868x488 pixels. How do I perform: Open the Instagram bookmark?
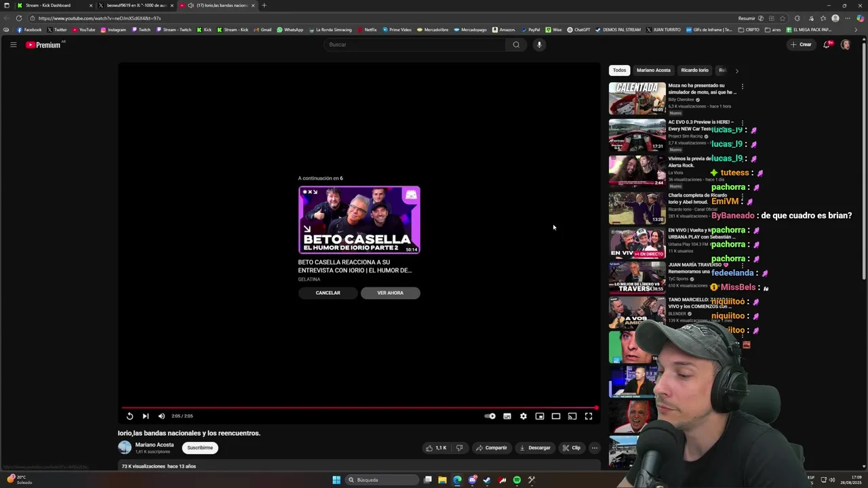pyautogui.click(x=113, y=30)
